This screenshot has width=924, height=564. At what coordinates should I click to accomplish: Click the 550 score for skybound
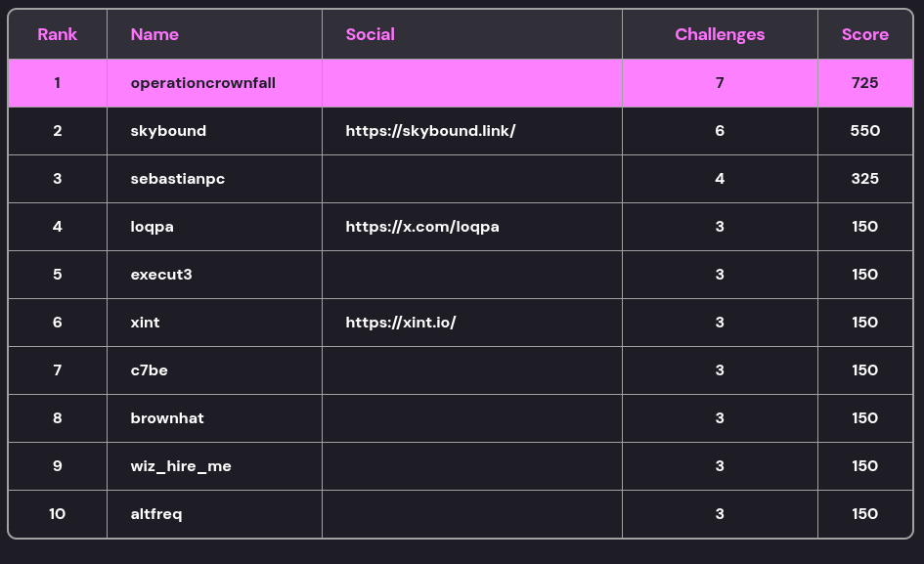(865, 131)
